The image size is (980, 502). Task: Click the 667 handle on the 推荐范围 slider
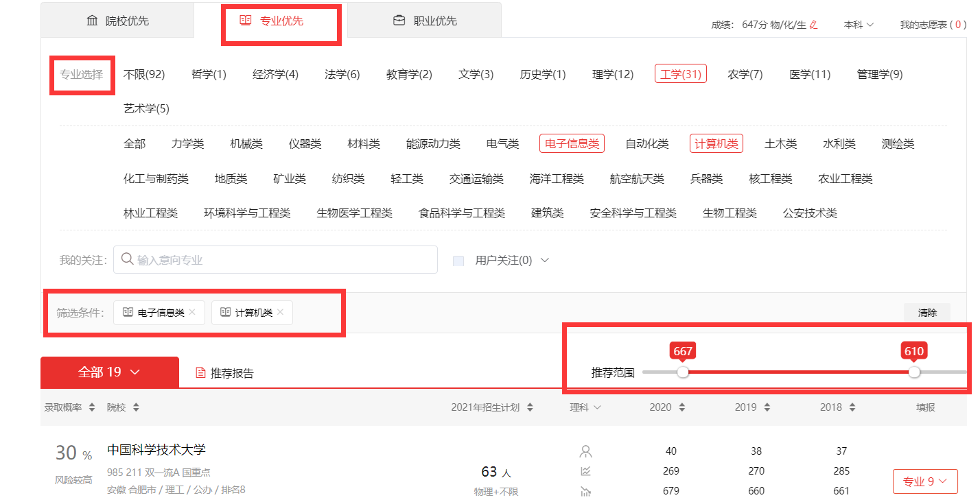pos(684,372)
